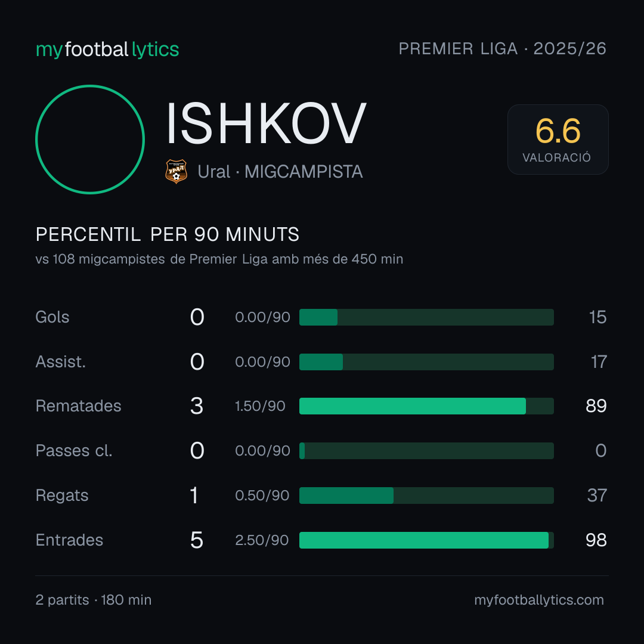
Task: Click the Entrades percentile bar
Action: tap(426, 540)
